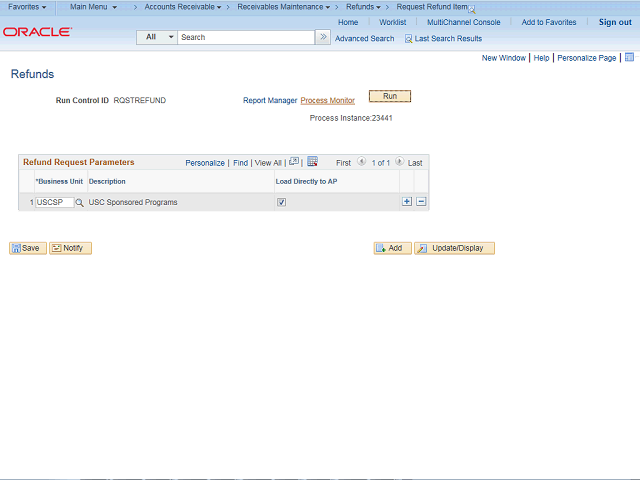Viewport: 640px width, 480px height.
Task: Click the First link in grid navigation
Action: (343, 163)
